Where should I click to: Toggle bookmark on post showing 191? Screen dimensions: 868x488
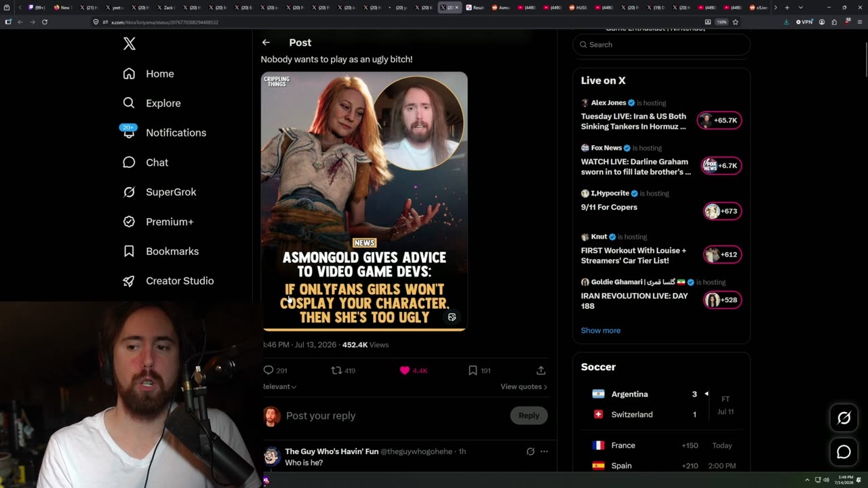(x=473, y=370)
